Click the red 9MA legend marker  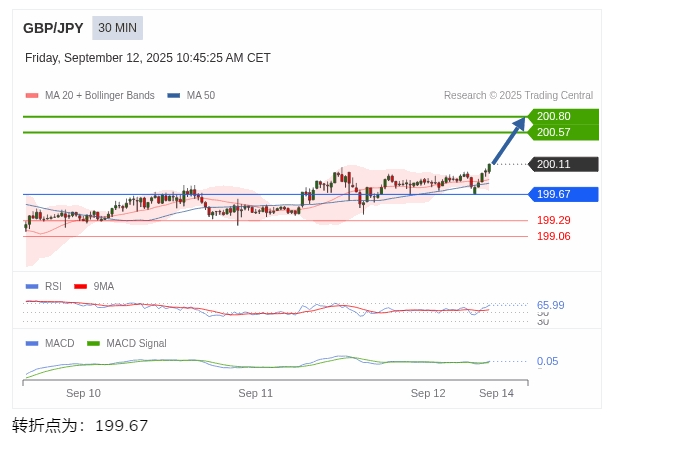pyautogui.click(x=81, y=286)
